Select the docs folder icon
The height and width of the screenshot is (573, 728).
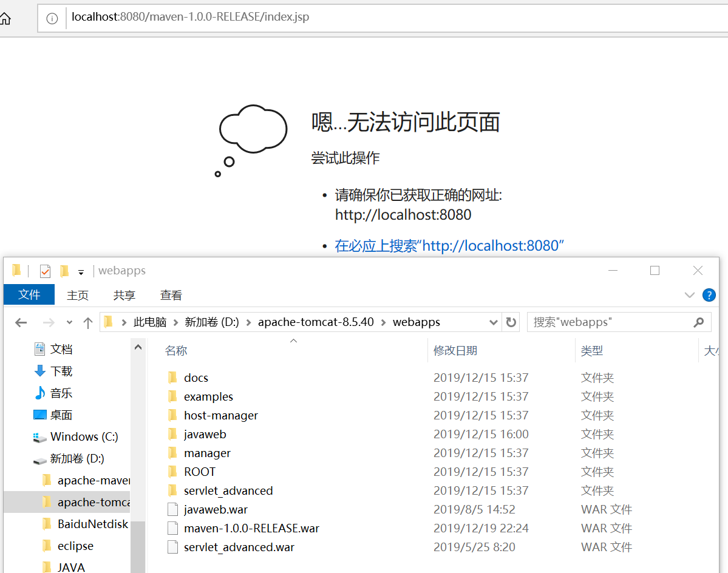(172, 378)
